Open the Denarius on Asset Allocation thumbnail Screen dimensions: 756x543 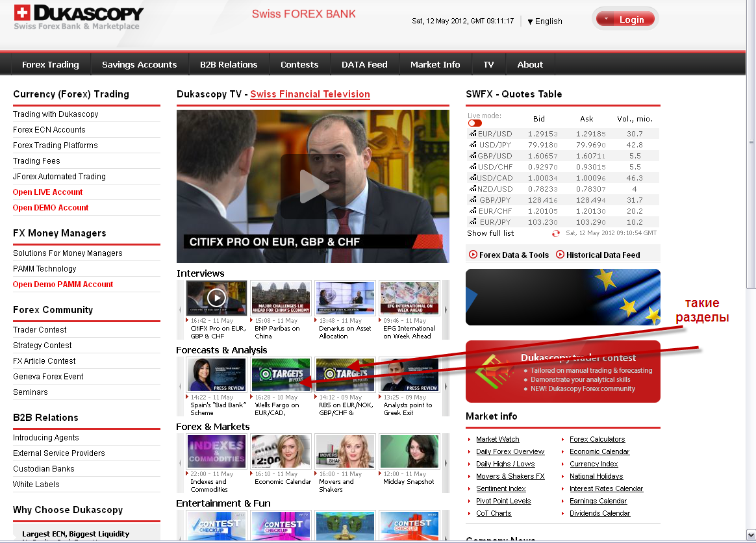pos(345,297)
